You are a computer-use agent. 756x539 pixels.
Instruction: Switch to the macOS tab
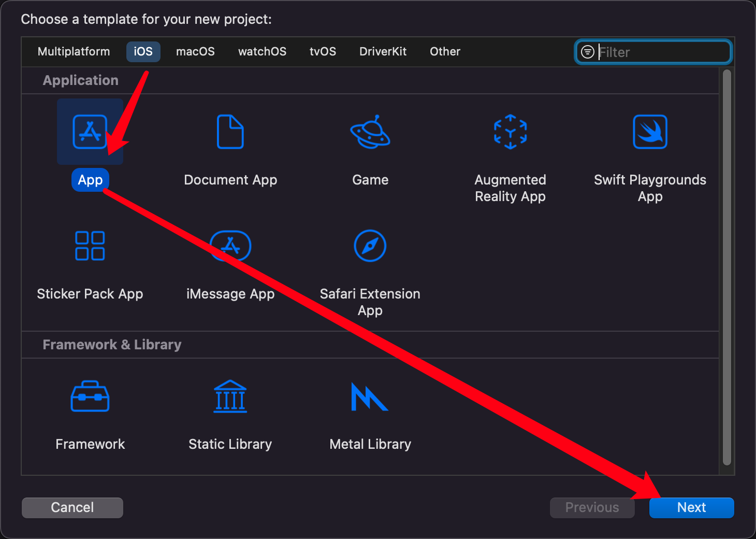coord(195,52)
